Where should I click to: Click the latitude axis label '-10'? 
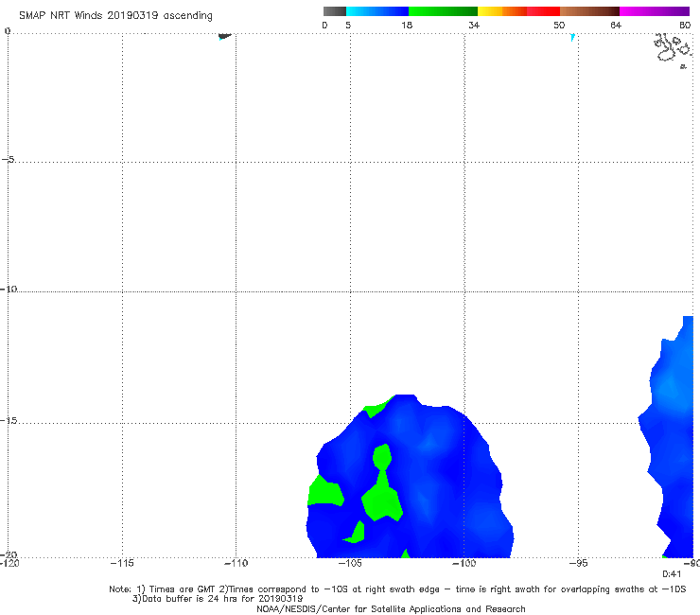[x=9, y=289]
